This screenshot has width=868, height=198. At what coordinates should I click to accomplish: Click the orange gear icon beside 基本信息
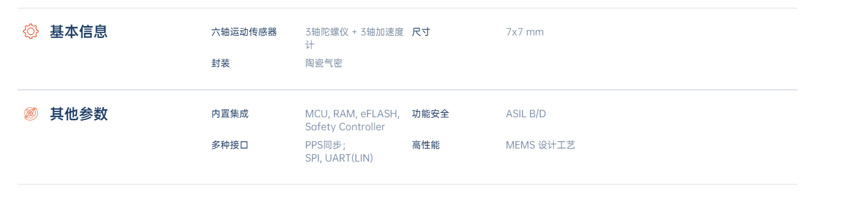pyautogui.click(x=31, y=31)
